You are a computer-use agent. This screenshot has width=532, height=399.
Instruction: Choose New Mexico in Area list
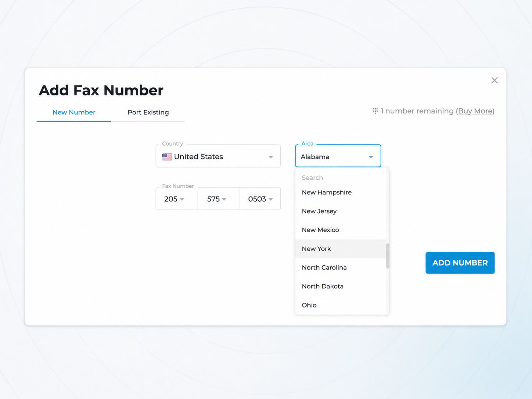(x=341, y=230)
